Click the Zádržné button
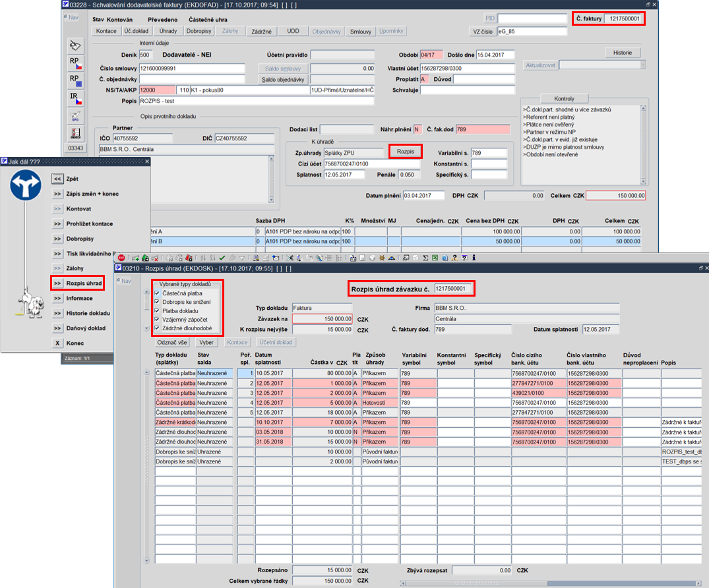The height and width of the screenshot is (588, 709). point(261,31)
